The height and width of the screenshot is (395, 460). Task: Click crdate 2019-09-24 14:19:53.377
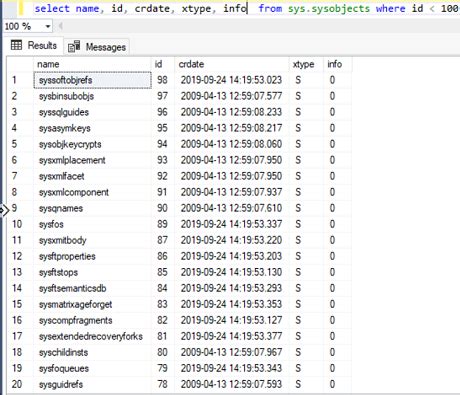click(x=232, y=336)
